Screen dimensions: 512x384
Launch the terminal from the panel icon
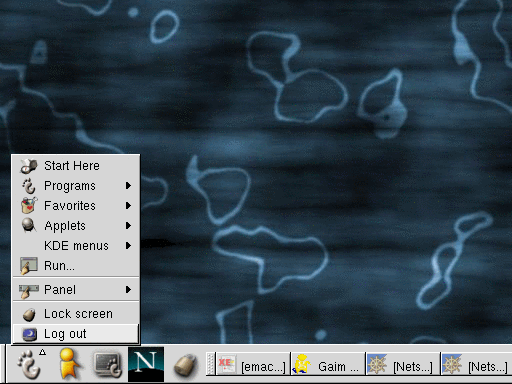(108, 364)
